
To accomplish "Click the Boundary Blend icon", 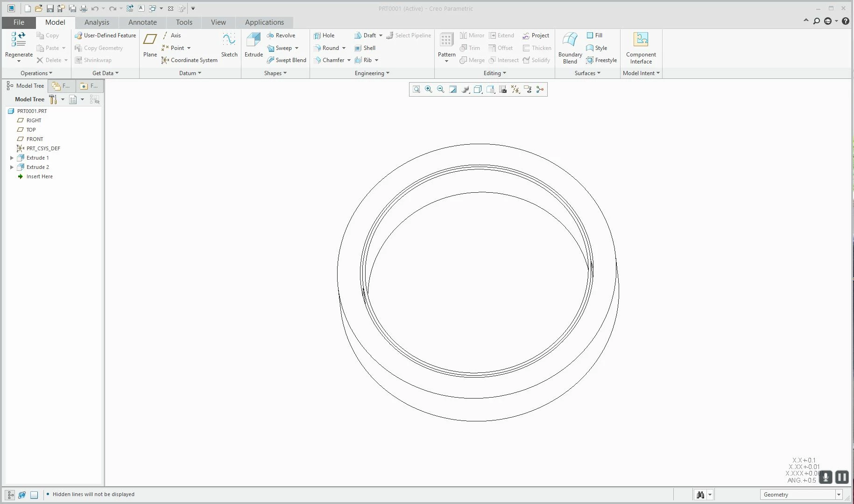I will tap(570, 48).
